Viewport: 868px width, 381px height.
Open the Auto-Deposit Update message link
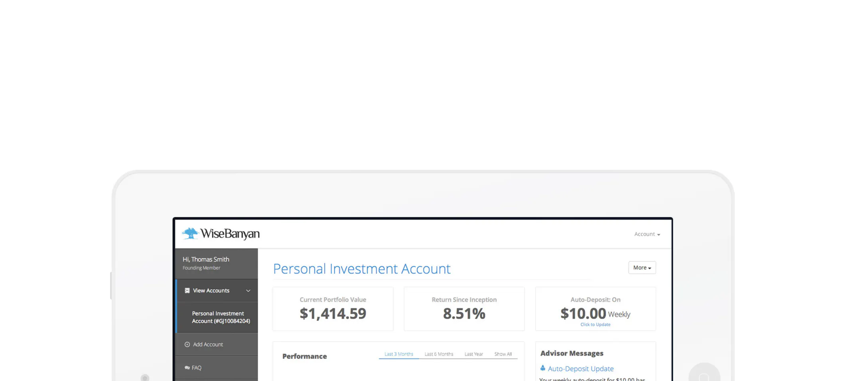click(580, 369)
